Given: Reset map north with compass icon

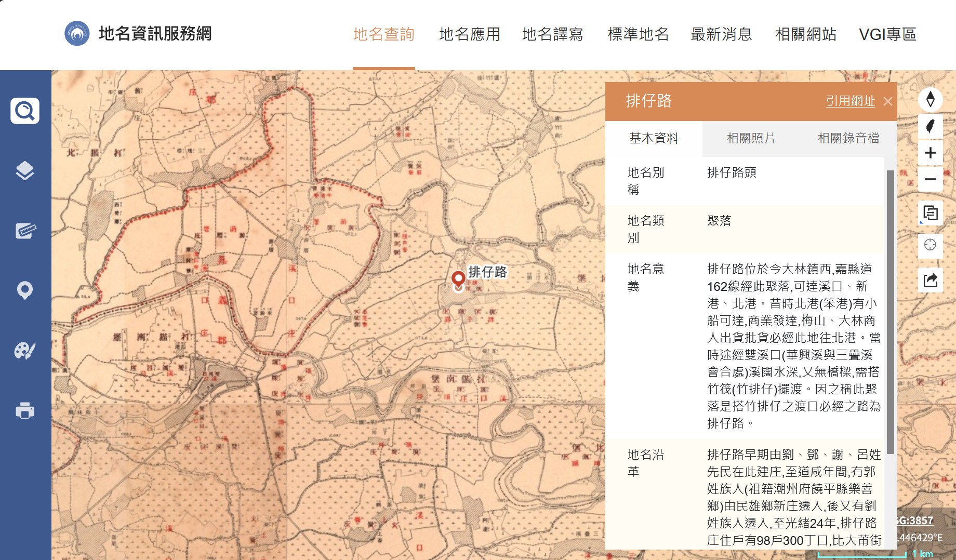Looking at the screenshot, I should [931, 99].
